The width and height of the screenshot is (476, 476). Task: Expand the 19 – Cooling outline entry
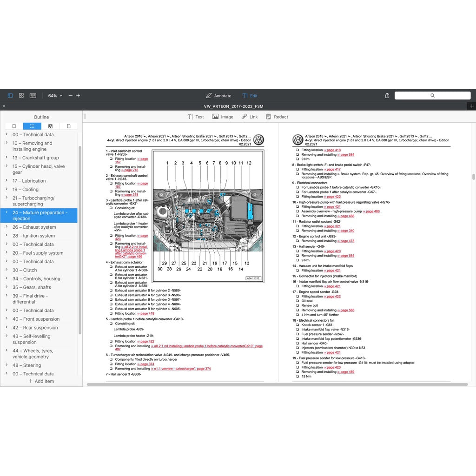click(x=7, y=189)
